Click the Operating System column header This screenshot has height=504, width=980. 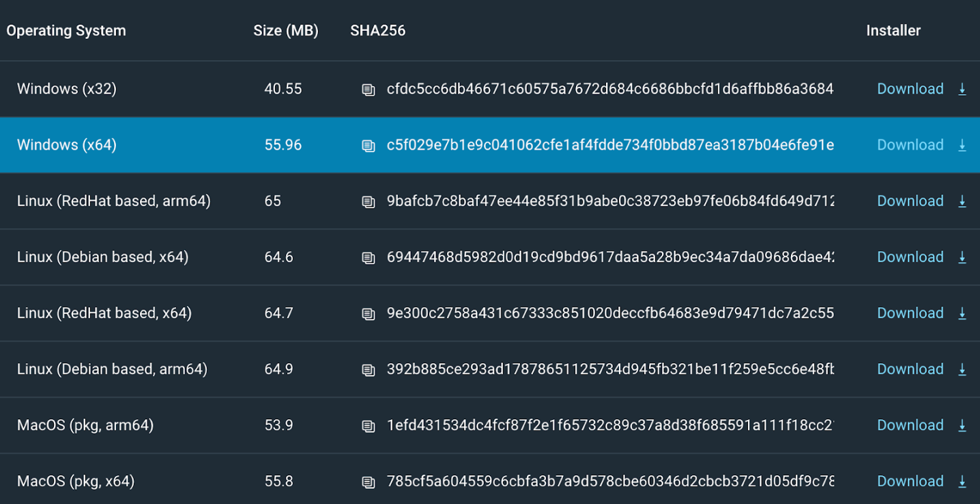click(x=66, y=31)
